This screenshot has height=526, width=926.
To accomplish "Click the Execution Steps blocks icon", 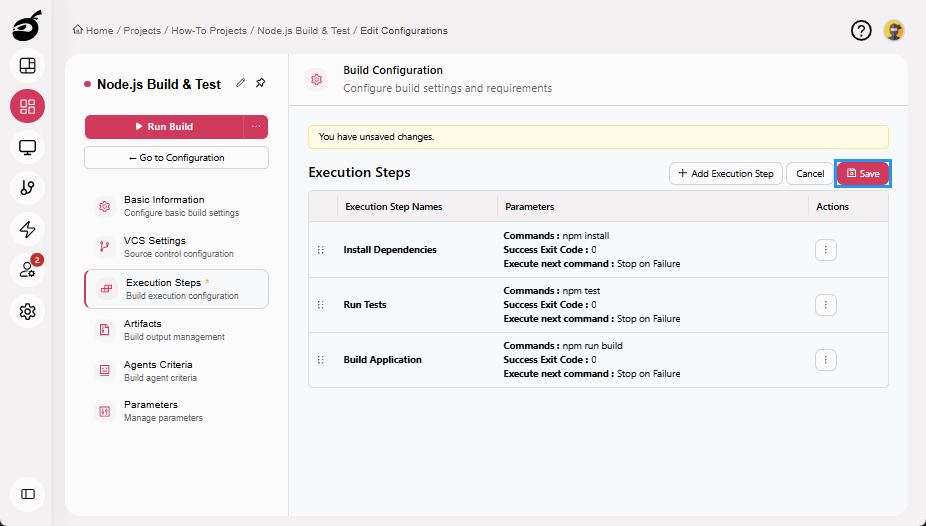I will point(106,289).
